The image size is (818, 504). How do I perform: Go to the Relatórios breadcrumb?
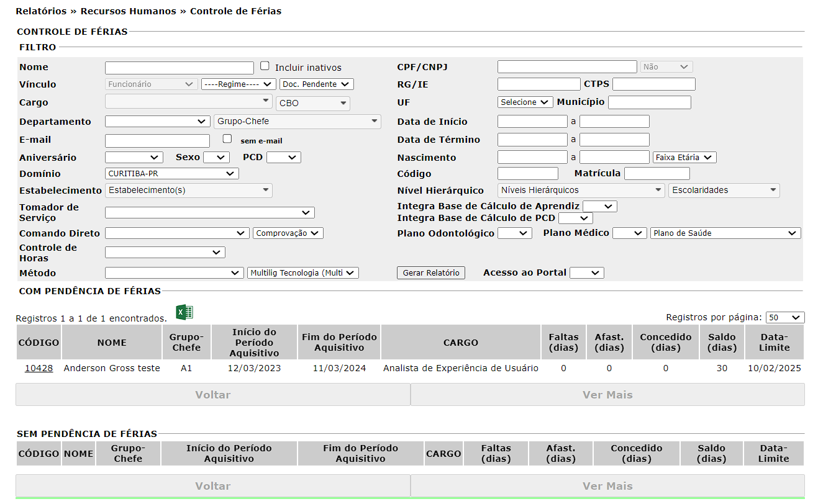(41, 11)
